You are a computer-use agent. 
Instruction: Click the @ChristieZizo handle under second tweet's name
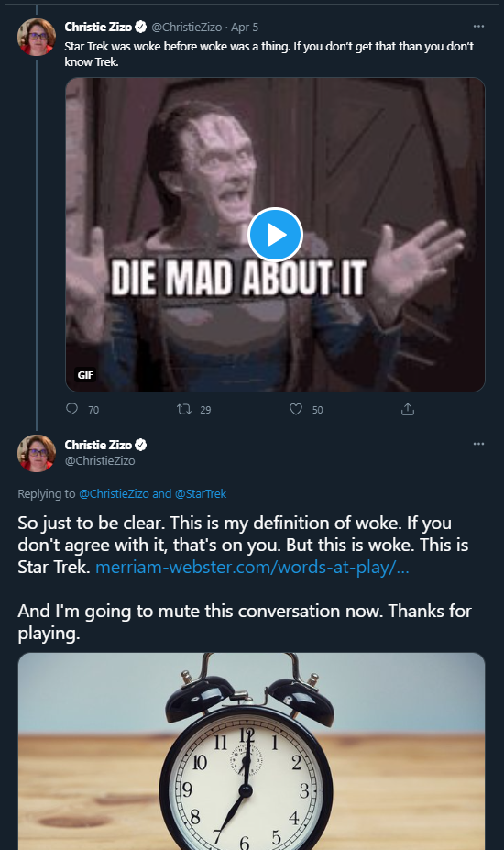[100, 460]
